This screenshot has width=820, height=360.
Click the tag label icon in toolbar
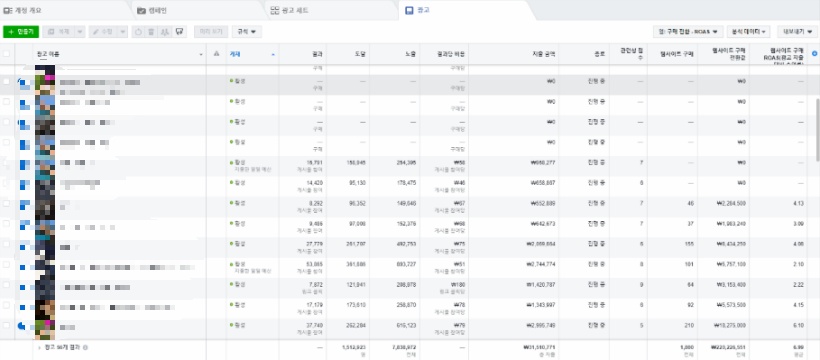(x=179, y=31)
